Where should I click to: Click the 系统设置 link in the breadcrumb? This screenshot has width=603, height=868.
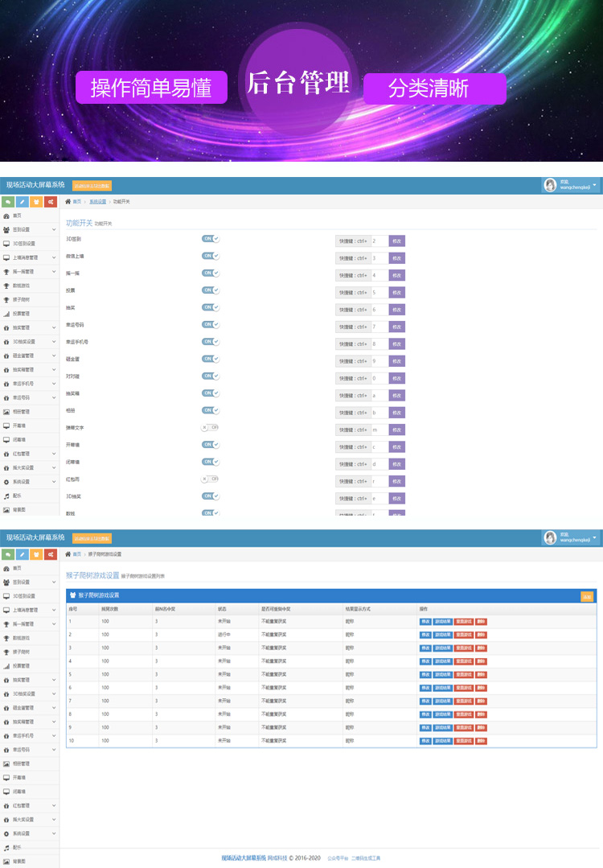[97, 202]
